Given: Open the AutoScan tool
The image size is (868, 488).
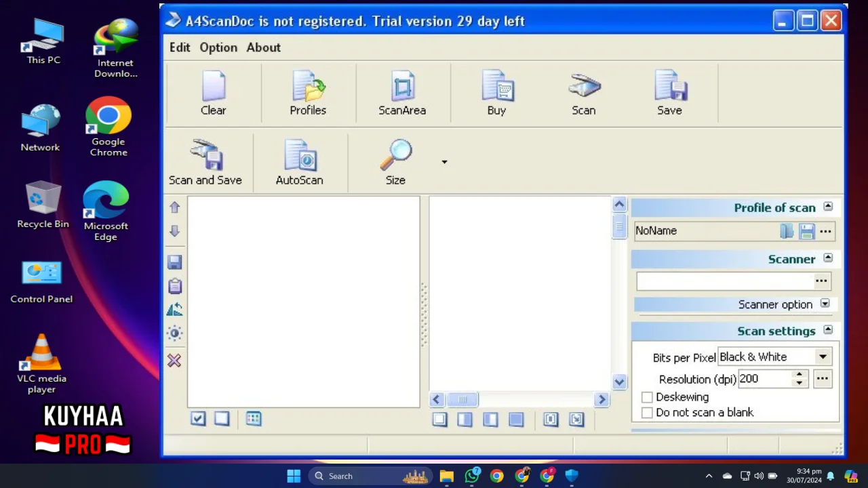Looking at the screenshot, I should tap(299, 163).
